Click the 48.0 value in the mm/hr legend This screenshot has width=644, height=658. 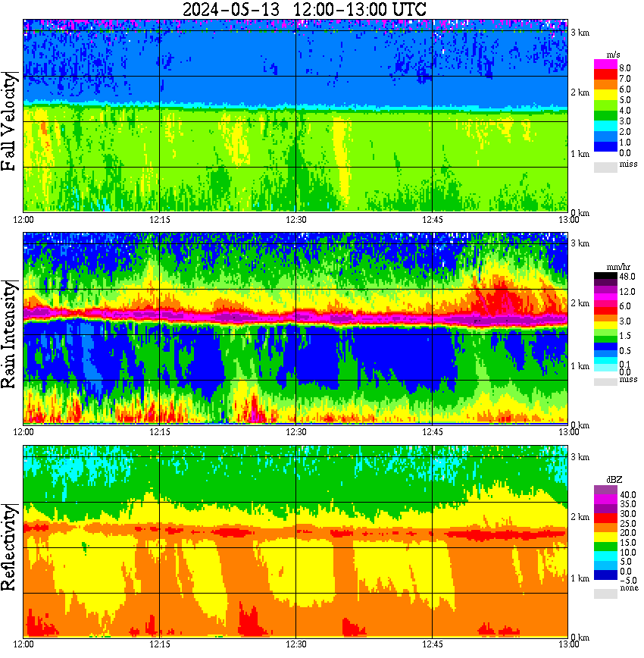click(627, 277)
